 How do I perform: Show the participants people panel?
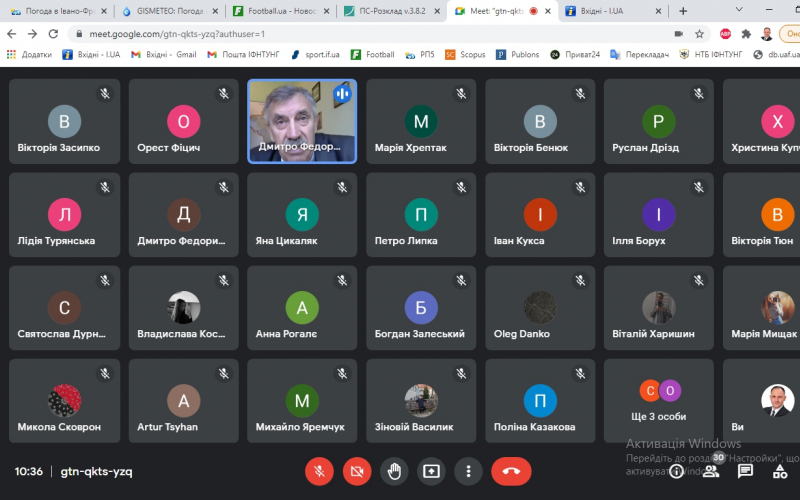tap(711, 471)
